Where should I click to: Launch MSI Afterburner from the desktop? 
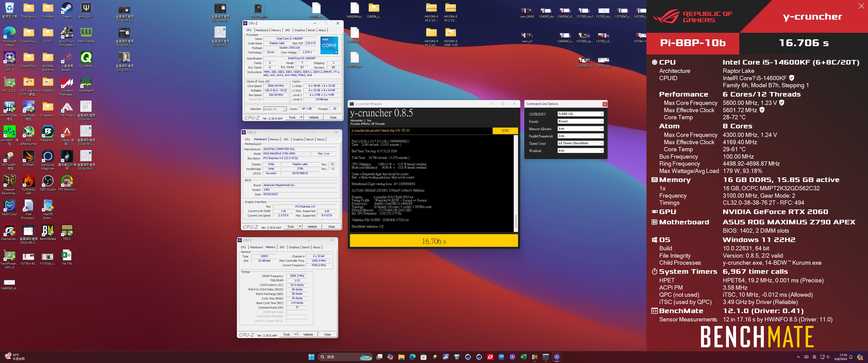(x=29, y=135)
